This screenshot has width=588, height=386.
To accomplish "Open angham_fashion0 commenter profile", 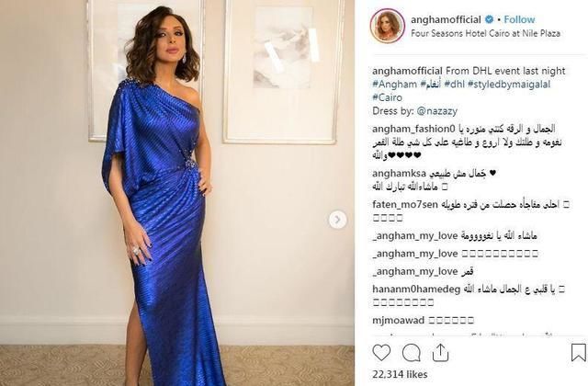I will [413, 129].
